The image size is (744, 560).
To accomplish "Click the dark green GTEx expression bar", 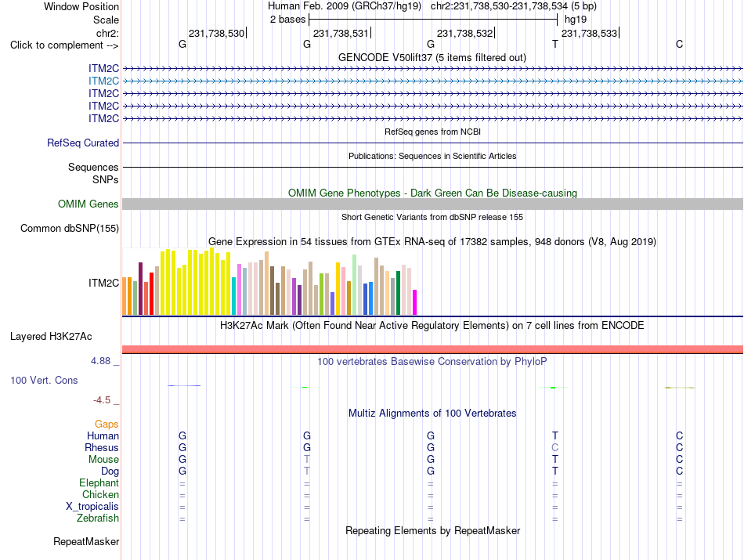I will point(398,293).
